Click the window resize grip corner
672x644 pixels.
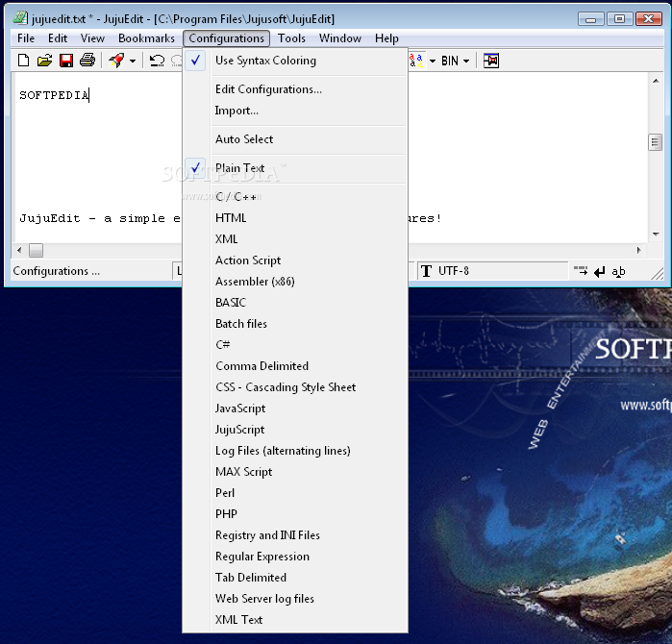658,273
